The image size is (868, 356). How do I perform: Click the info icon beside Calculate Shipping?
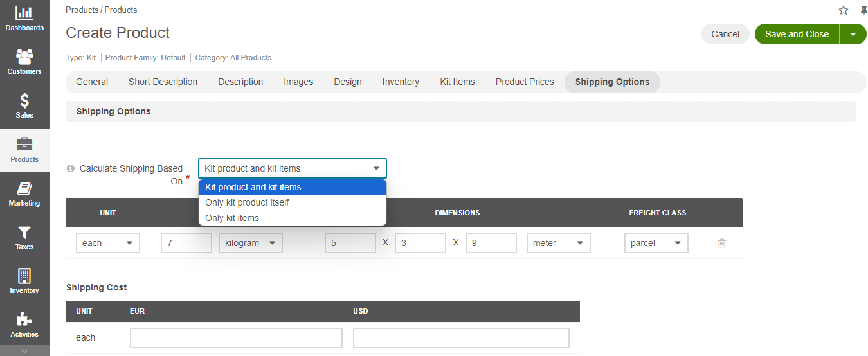[x=71, y=168]
